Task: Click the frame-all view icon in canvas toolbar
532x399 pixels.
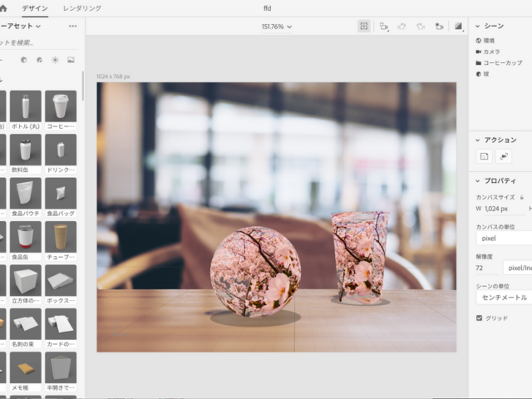Action: [363, 27]
